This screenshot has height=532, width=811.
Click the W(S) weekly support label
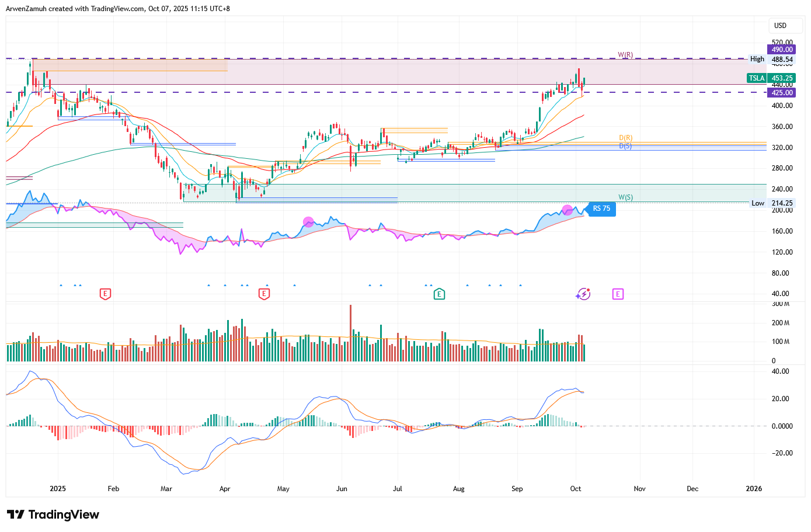point(625,197)
